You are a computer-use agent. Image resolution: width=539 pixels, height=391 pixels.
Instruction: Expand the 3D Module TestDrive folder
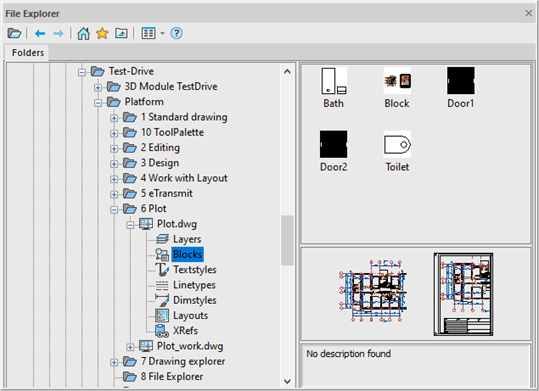[98, 87]
